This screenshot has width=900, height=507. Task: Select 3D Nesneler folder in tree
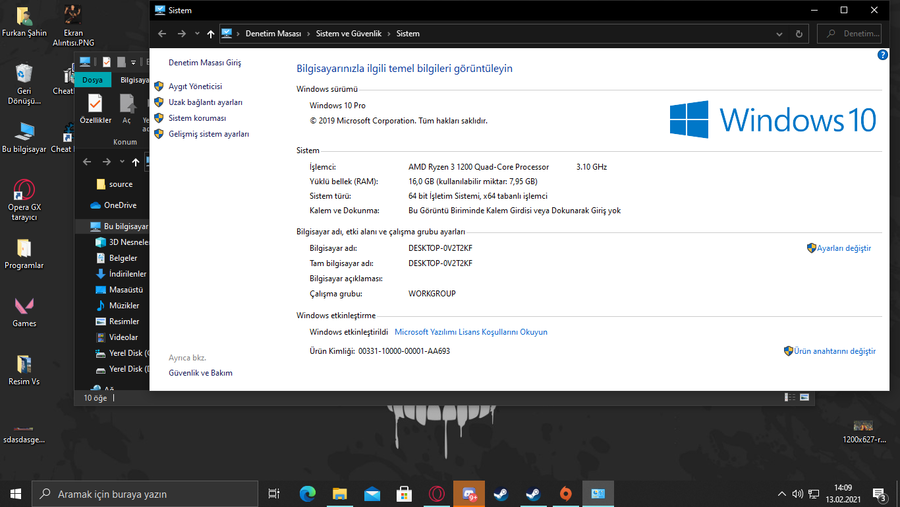point(122,242)
